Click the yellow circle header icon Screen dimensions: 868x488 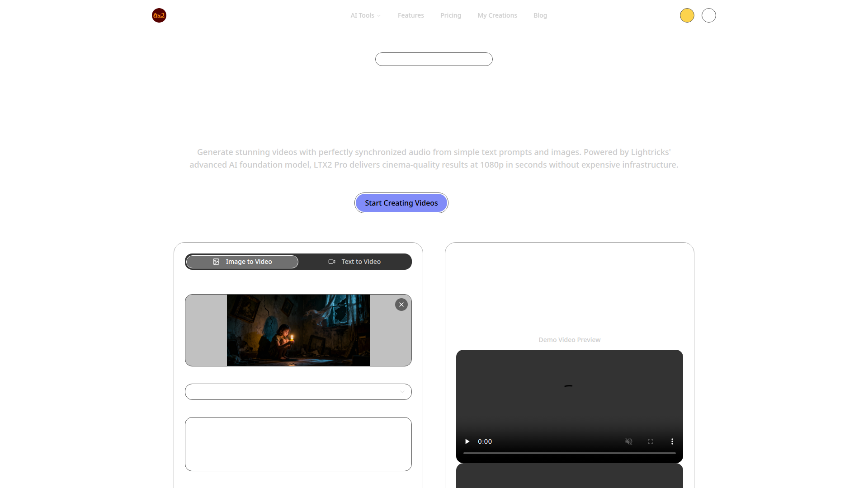[x=687, y=15]
